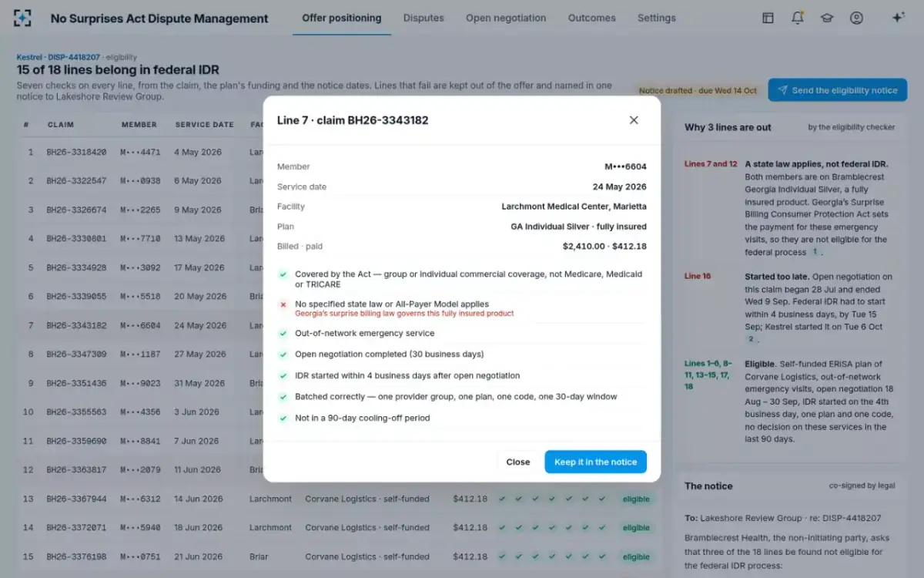Select claim BH26-3343182 in table row 7
Viewport: 924px width, 578px height.
coord(76,325)
